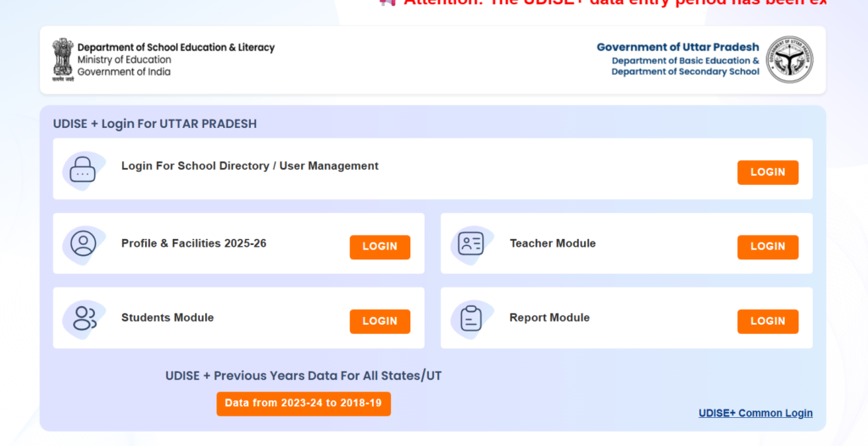This screenshot has height=446, width=868.
Task: Click the lock icon beside School Directory login
Action: click(82, 170)
